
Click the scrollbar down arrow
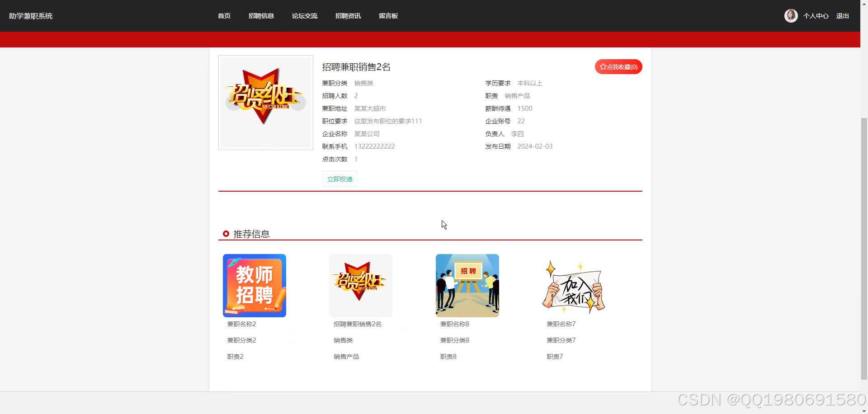coord(864,410)
